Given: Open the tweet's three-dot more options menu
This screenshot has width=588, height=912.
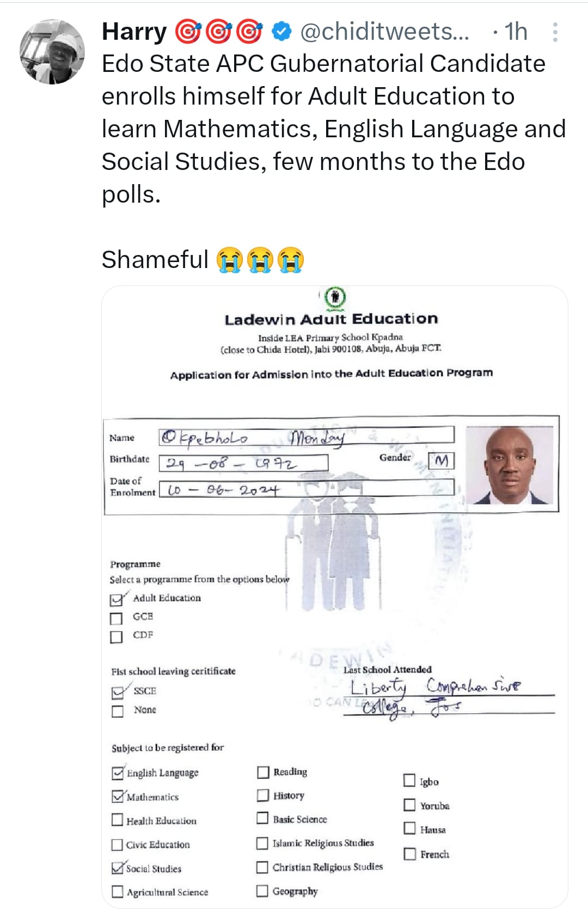Looking at the screenshot, I should click(x=555, y=32).
